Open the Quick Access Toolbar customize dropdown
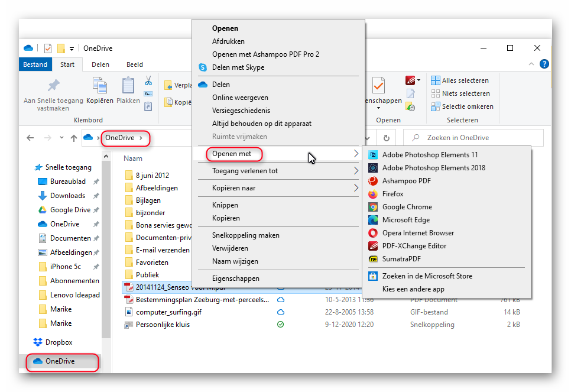 click(72, 49)
